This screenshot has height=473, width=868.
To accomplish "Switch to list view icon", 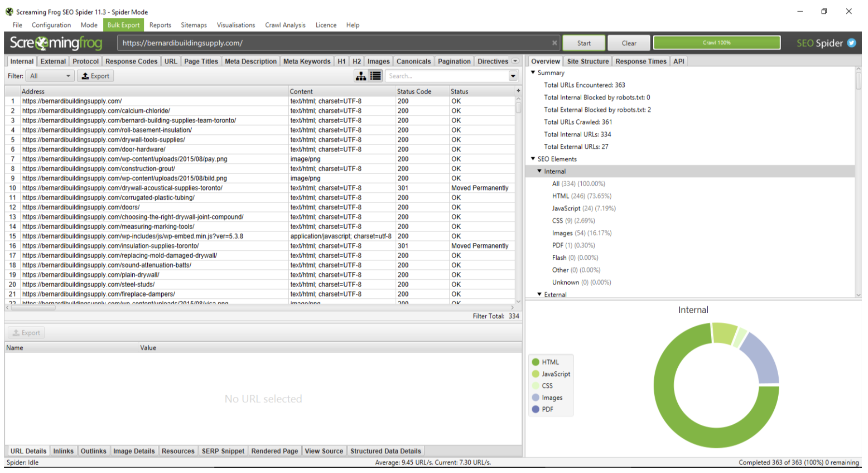I will [x=376, y=76].
